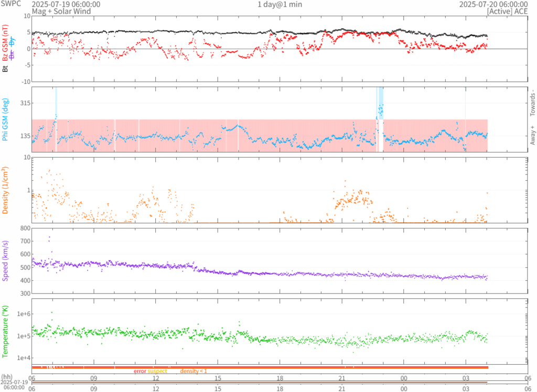Click the -10 tick on the magnetic field axis
The image size is (537, 392).
click(26, 81)
